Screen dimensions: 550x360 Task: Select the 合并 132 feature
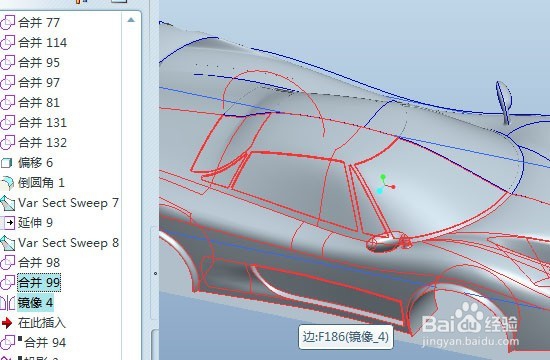point(42,143)
